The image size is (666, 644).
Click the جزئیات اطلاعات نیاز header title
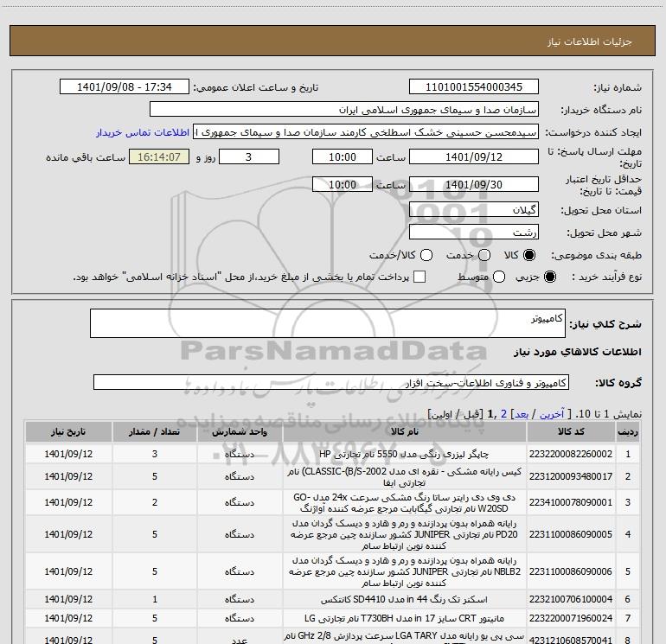[x=590, y=41]
